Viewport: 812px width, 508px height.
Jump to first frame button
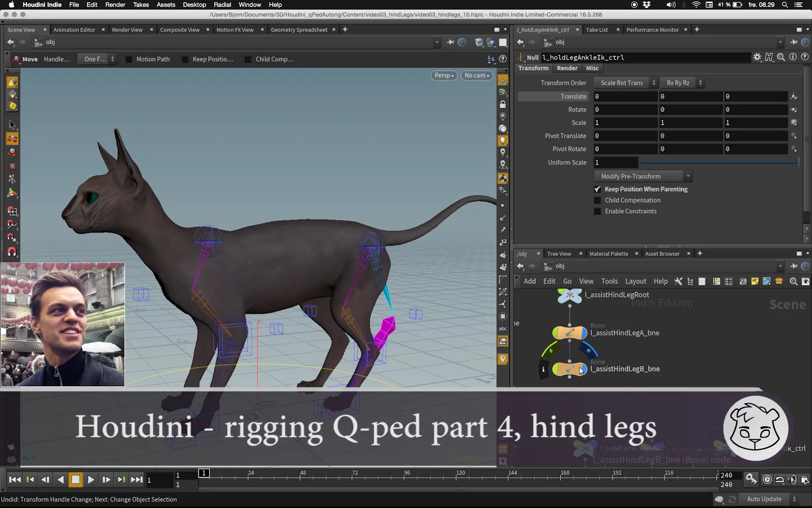click(x=15, y=479)
